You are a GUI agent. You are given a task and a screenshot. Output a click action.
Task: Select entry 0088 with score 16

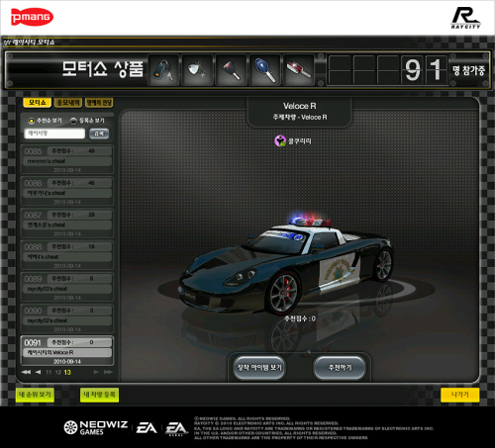coord(67,255)
